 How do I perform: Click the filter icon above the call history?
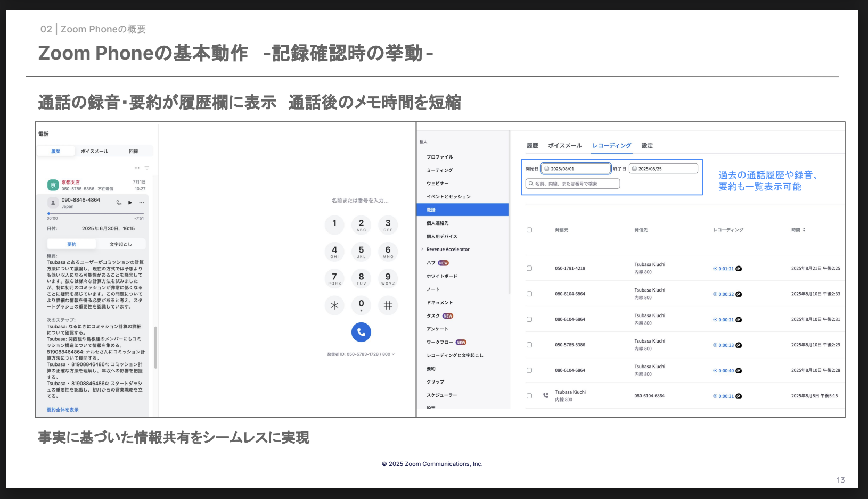(x=147, y=168)
